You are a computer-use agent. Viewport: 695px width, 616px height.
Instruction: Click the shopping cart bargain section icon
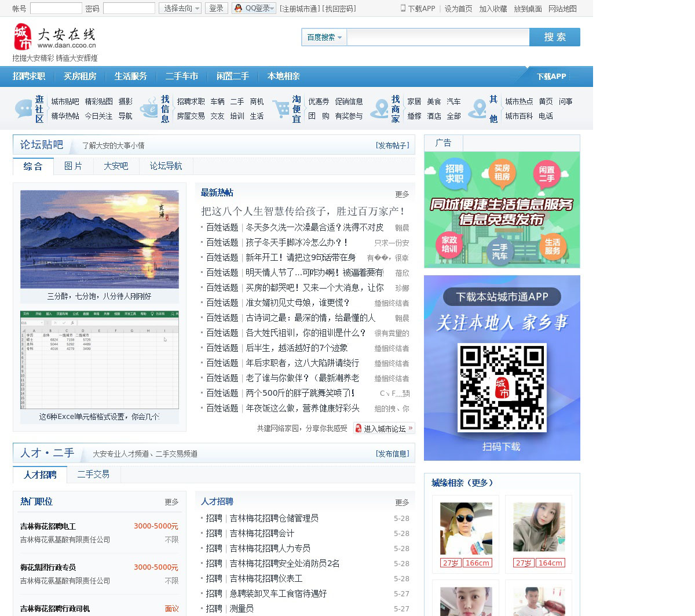(x=281, y=108)
